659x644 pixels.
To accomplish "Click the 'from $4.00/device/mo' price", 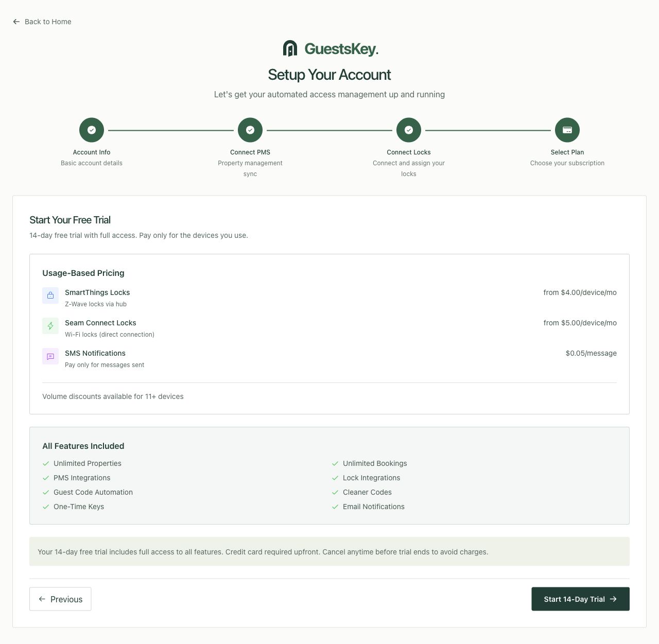I will coord(580,292).
